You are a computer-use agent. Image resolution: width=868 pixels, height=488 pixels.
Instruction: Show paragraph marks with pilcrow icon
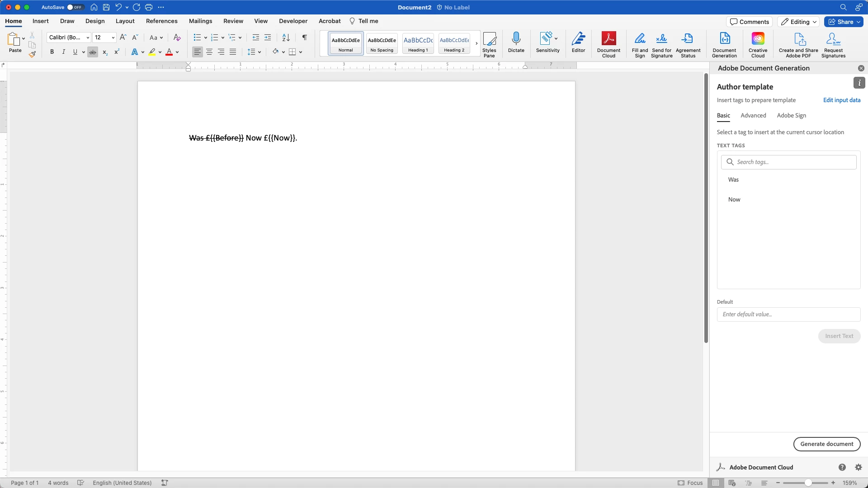point(305,38)
